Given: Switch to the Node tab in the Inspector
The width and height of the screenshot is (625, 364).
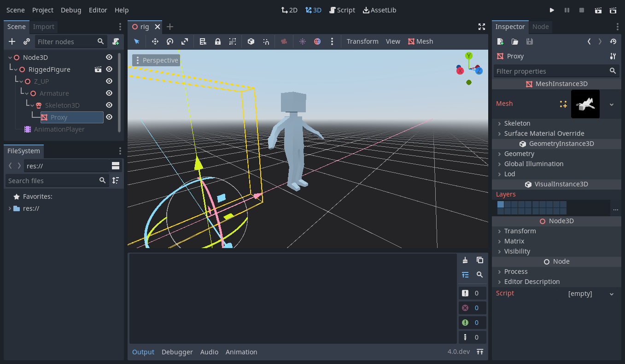Looking at the screenshot, I should (x=541, y=27).
